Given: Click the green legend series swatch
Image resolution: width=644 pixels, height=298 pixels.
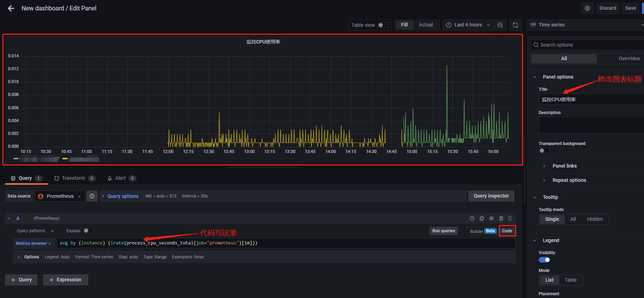Looking at the screenshot, I should [x=16, y=159].
